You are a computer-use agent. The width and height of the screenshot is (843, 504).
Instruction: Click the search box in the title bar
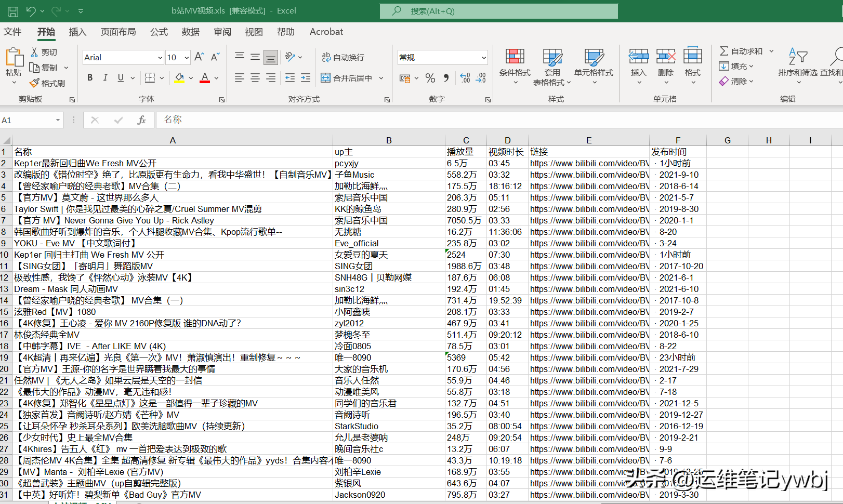(499, 11)
